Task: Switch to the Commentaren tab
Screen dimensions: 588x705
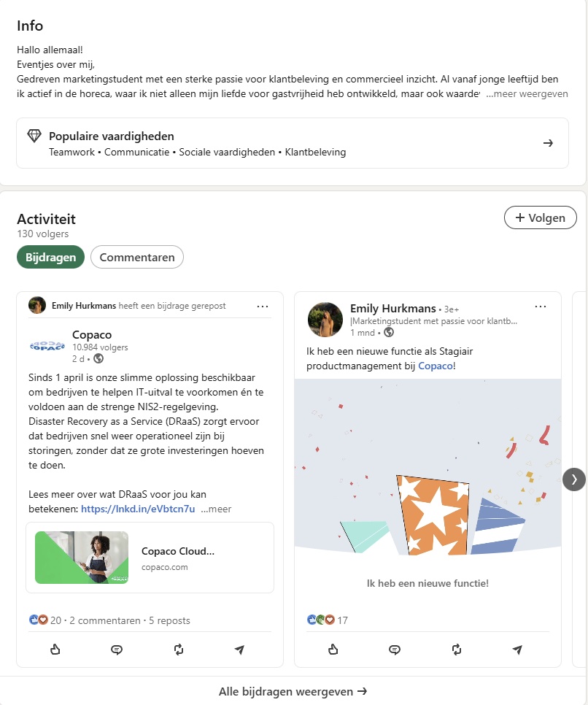Action: point(137,257)
